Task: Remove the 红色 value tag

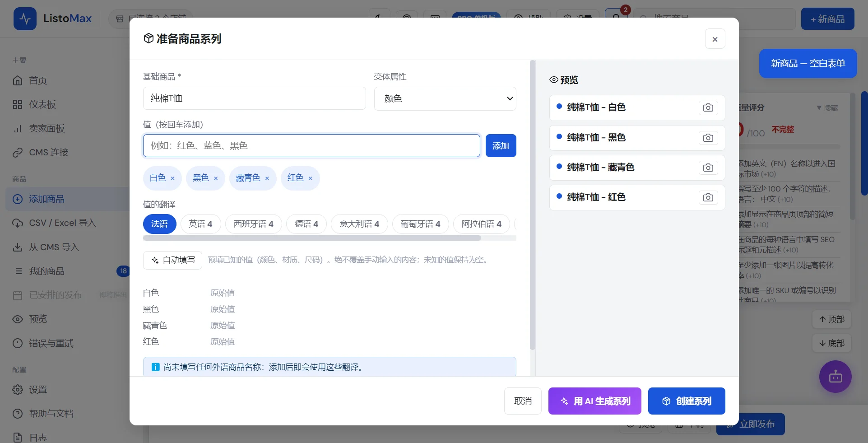Action: point(311,178)
